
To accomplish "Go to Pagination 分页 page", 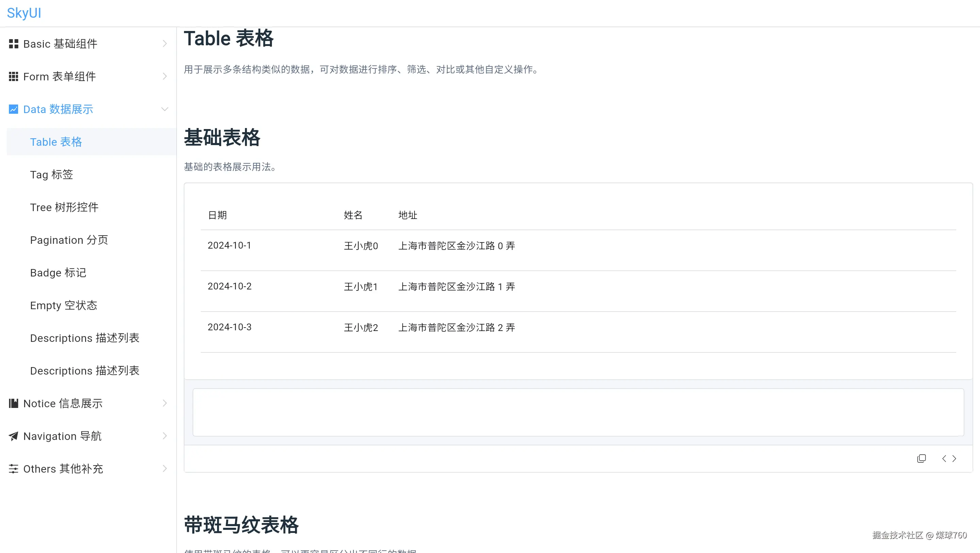I will [69, 240].
